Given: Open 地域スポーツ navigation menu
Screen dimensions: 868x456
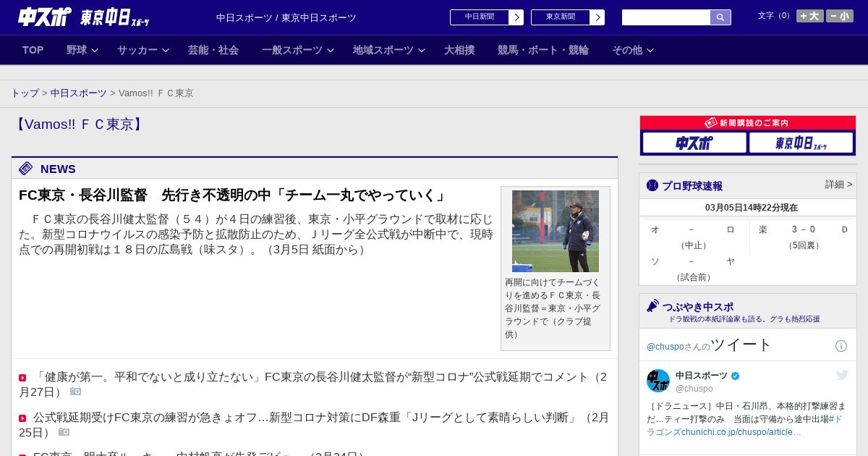Looking at the screenshot, I should point(383,50).
